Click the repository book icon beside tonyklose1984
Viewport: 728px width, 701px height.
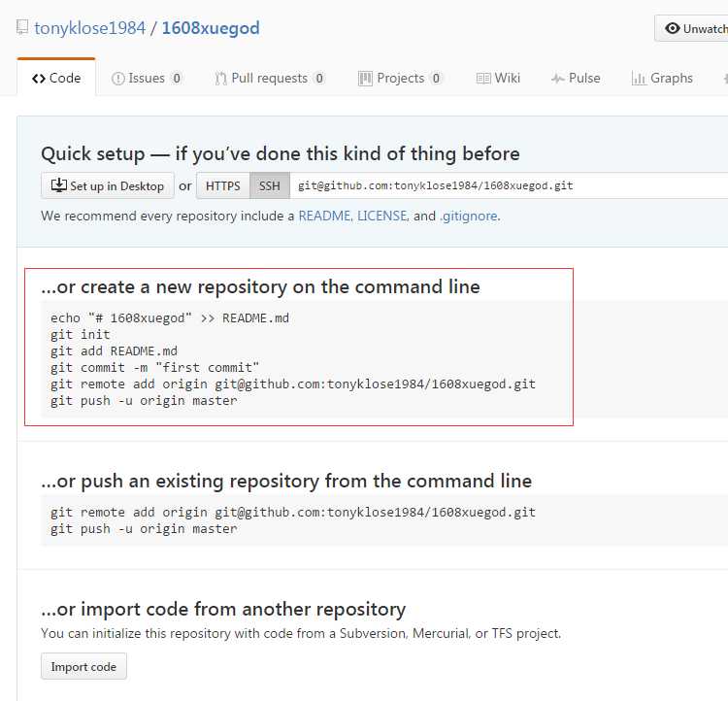21,27
